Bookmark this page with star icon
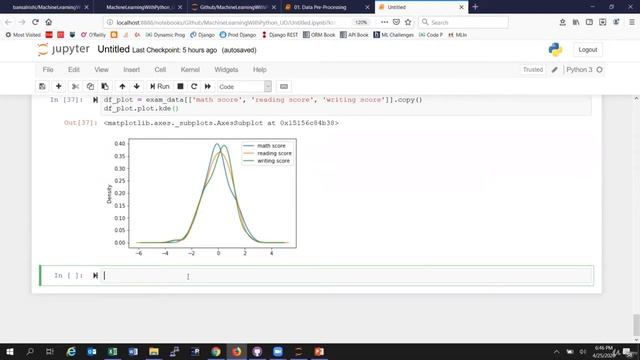This screenshot has height=360, width=640. [x=408, y=22]
